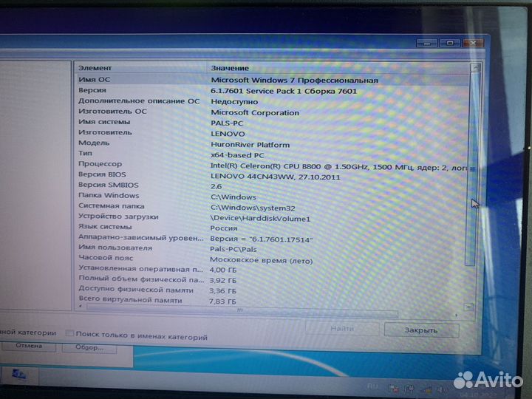Select the "Тип" row label

pos(85,153)
